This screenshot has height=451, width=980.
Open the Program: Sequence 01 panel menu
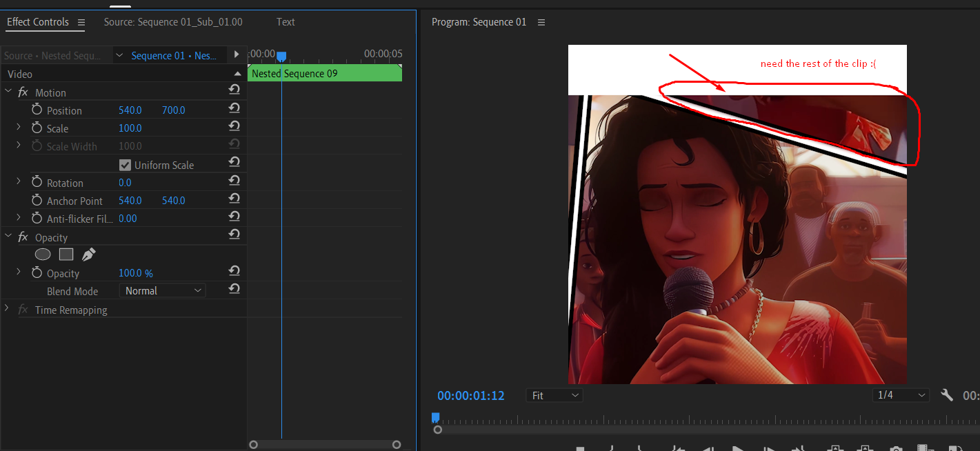pos(541,21)
